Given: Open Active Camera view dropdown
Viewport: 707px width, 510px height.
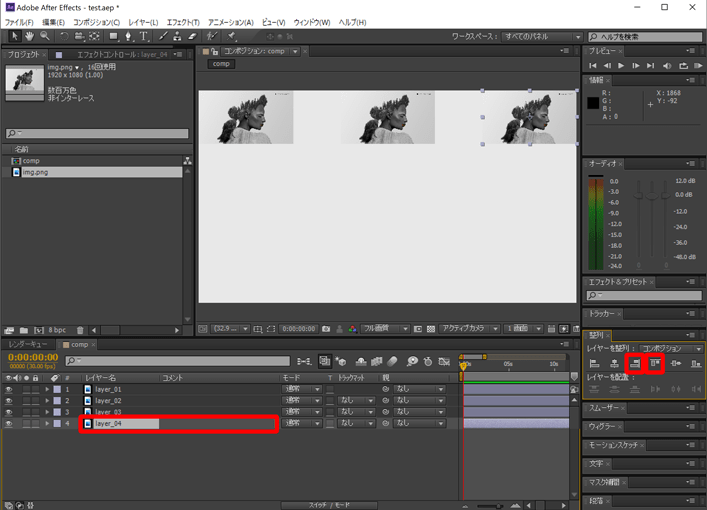Looking at the screenshot, I should click(x=469, y=329).
